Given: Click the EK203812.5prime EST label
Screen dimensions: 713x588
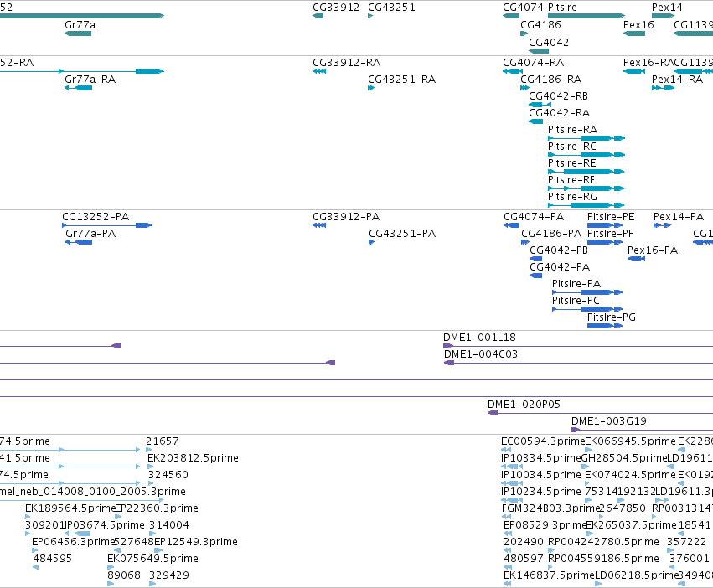Looking at the screenshot, I should 193,458.
